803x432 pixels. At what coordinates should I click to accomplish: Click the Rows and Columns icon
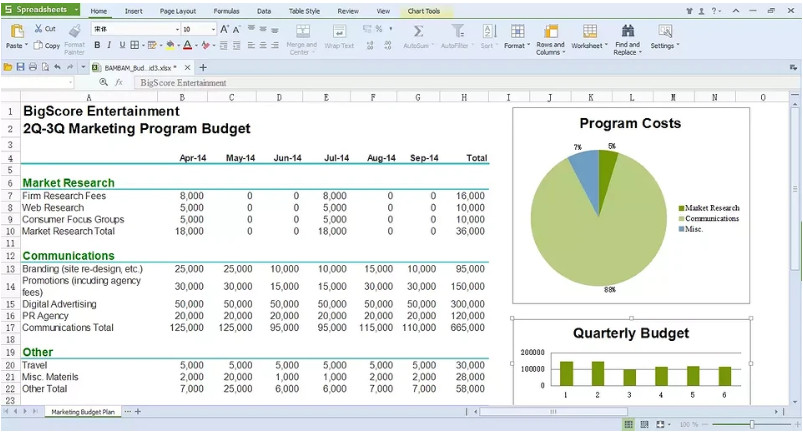(550, 32)
